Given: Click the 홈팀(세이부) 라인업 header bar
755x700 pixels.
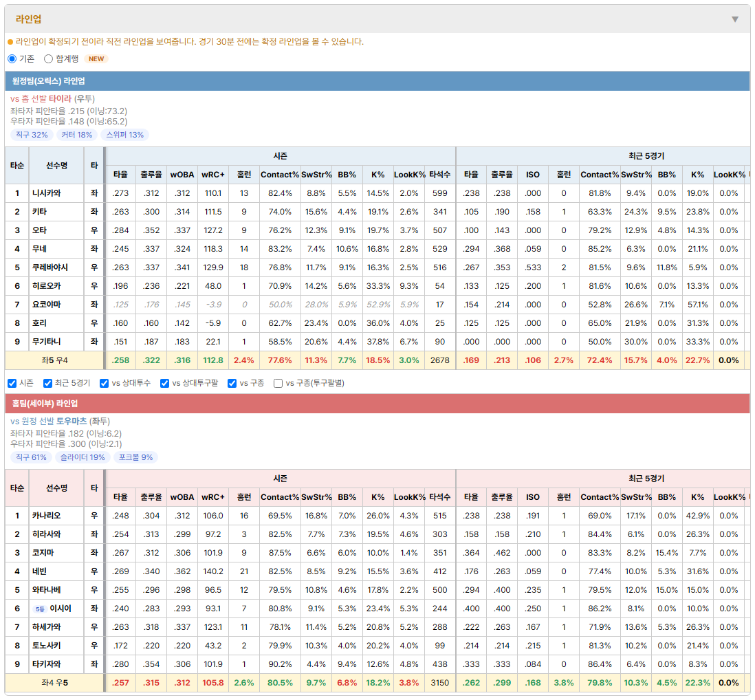Looking at the screenshot, I should 377,404.
